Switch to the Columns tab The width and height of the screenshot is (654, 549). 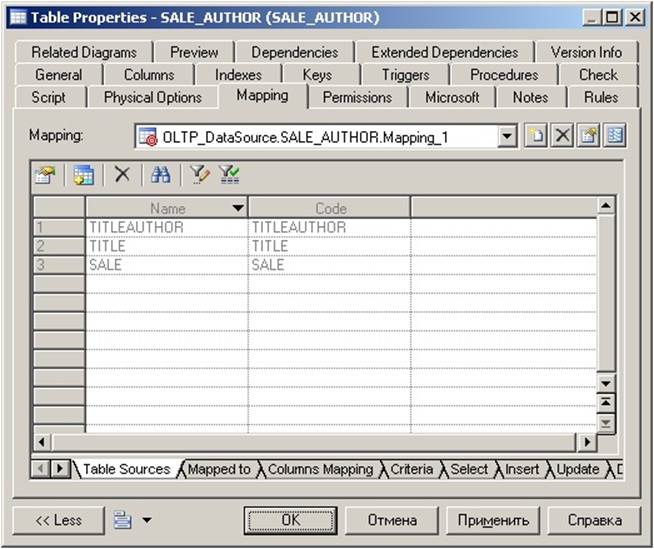[149, 75]
